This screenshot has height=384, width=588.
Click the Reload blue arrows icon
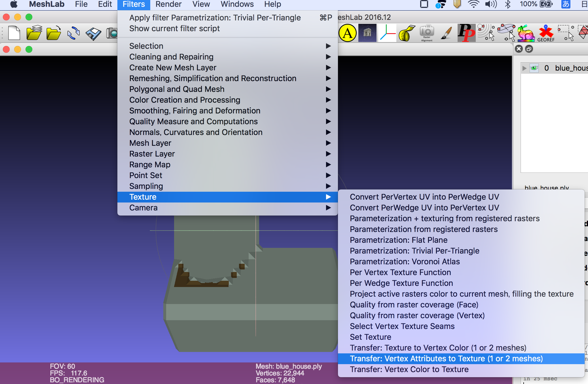tap(74, 33)
